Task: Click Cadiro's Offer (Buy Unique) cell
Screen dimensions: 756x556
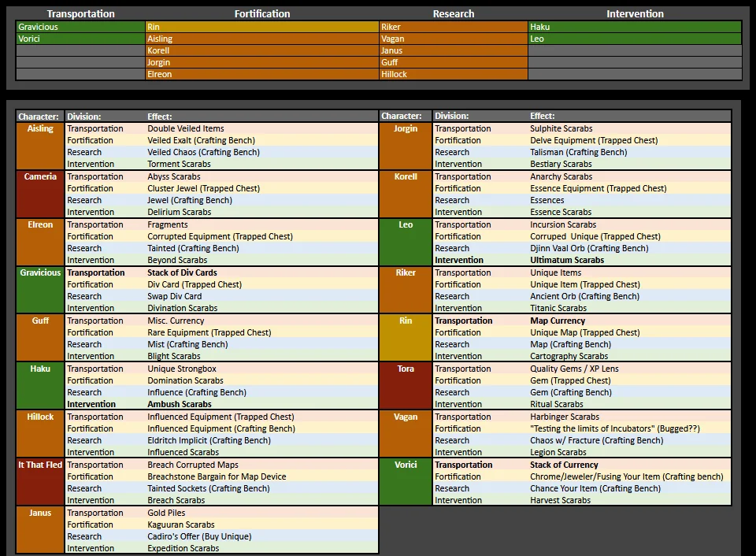Action: [199, 536]
